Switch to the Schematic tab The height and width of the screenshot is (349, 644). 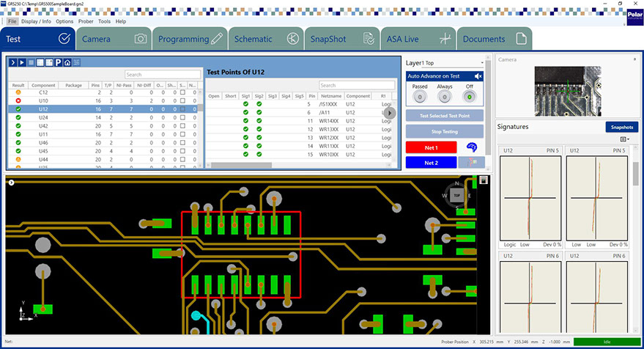click(261, 39)
